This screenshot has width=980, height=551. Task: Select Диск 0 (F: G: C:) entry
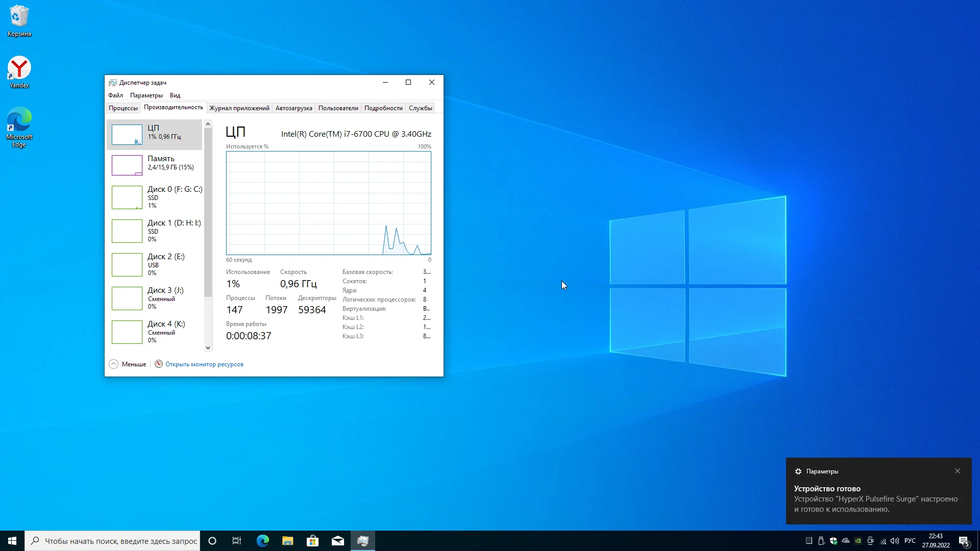155,197
